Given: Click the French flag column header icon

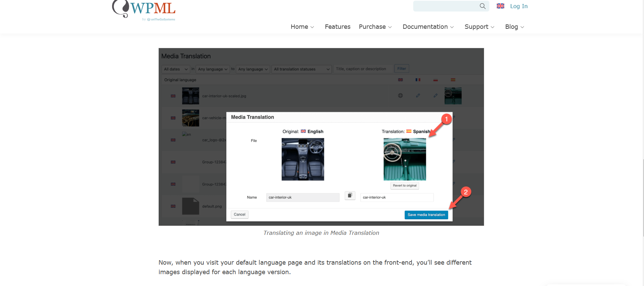Looking at the screenshot, I should [418, 80].
